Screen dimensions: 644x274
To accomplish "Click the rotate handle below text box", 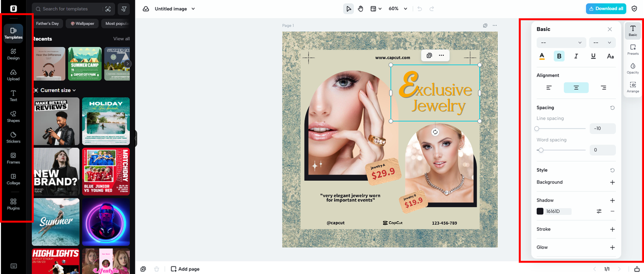I will (436, 132).
